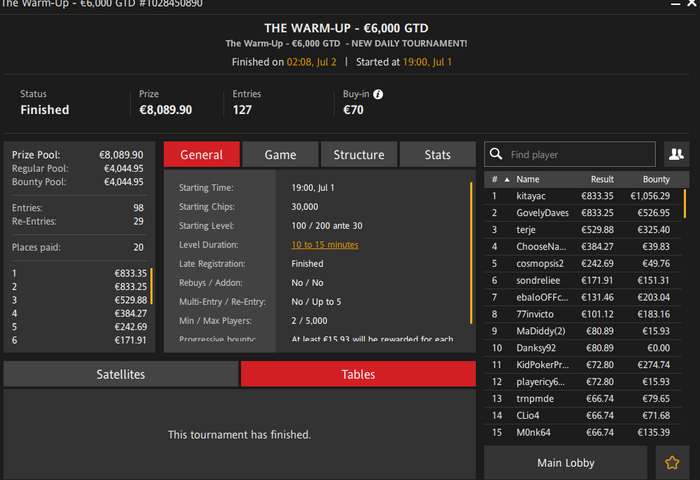Open the 10 to 15 minutes link
700x480 pixels.
click(325, 245)
